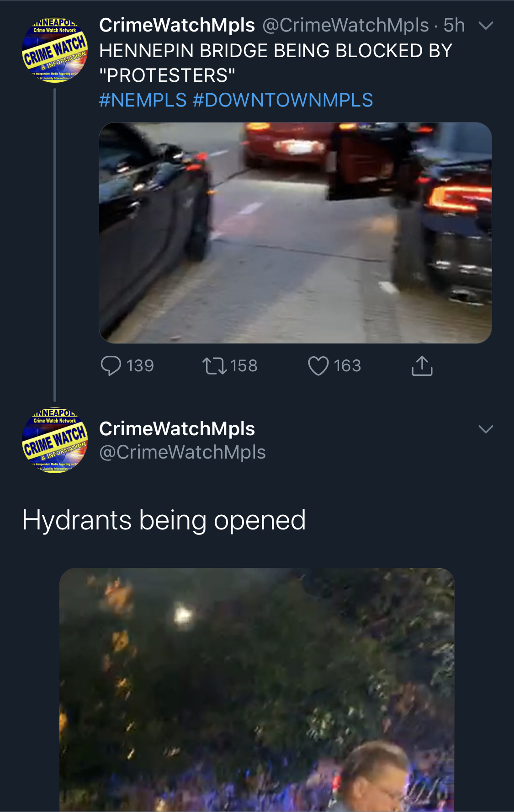Open the #DOWNTOWNMPLS hashtag
This screenshot has width=514, height=812.
[x=283, y=100]
